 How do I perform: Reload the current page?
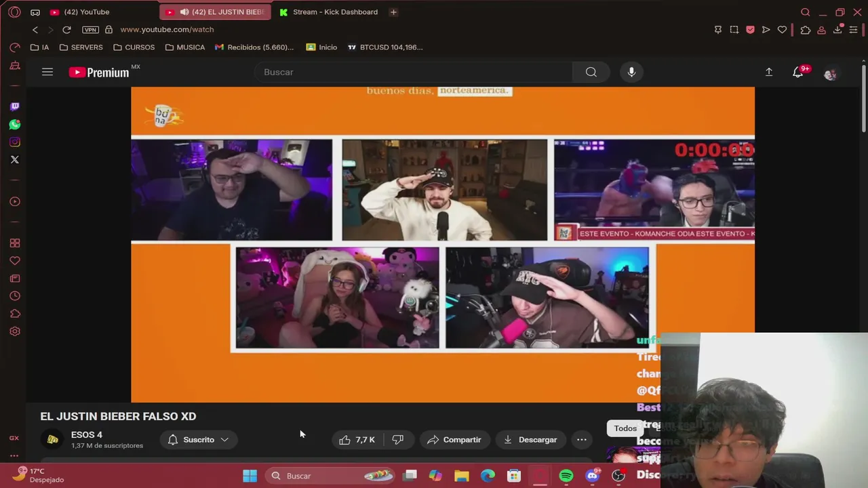pos(66,30)
